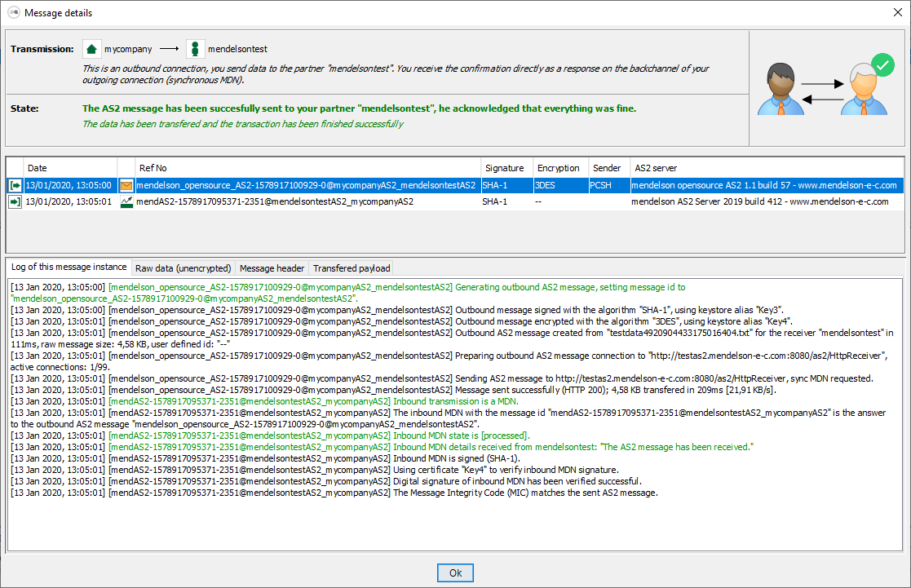Click the Encryption column header
This screenshot has width=911, height=588.
560,168
